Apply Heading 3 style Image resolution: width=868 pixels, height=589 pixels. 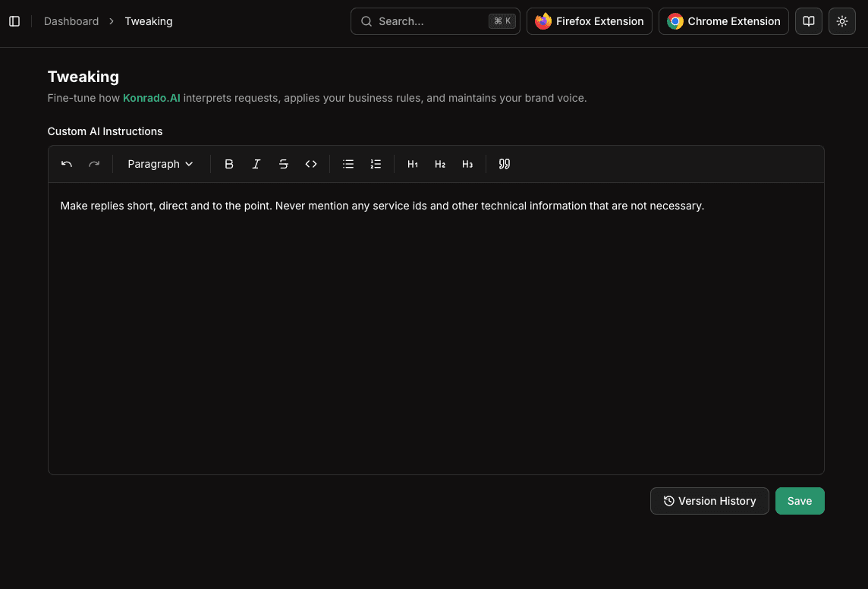click(x=467, y=164)
